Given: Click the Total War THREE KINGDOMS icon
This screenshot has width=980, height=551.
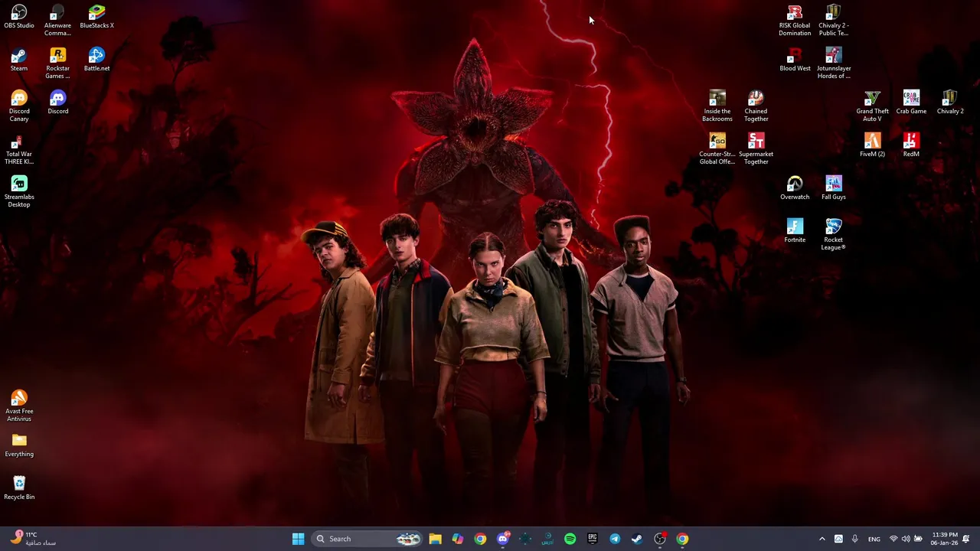Looking at the screenshot, I should click(19, 149).
